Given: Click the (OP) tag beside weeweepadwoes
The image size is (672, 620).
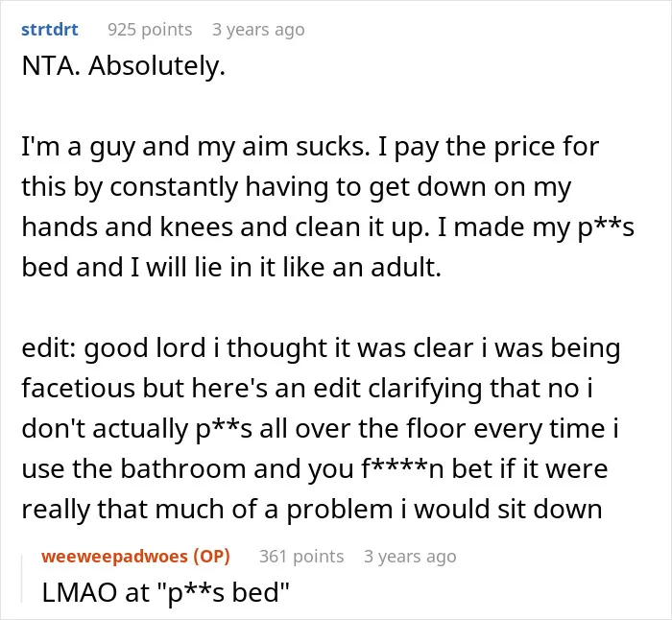Looking at the screenshot, I should pos(212,556).
